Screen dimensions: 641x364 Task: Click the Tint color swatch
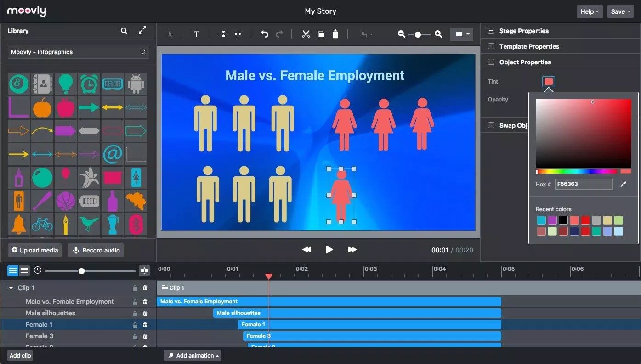pos(549,82)
